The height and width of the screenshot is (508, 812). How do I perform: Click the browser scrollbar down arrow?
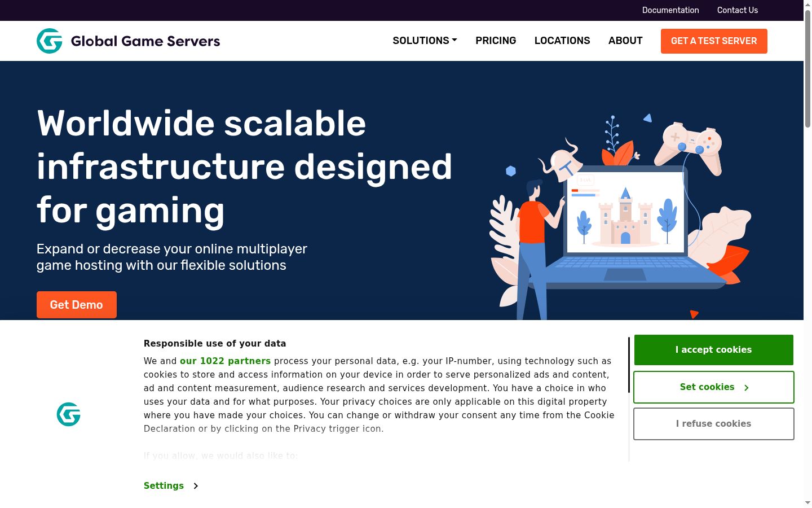click(807, 502)
